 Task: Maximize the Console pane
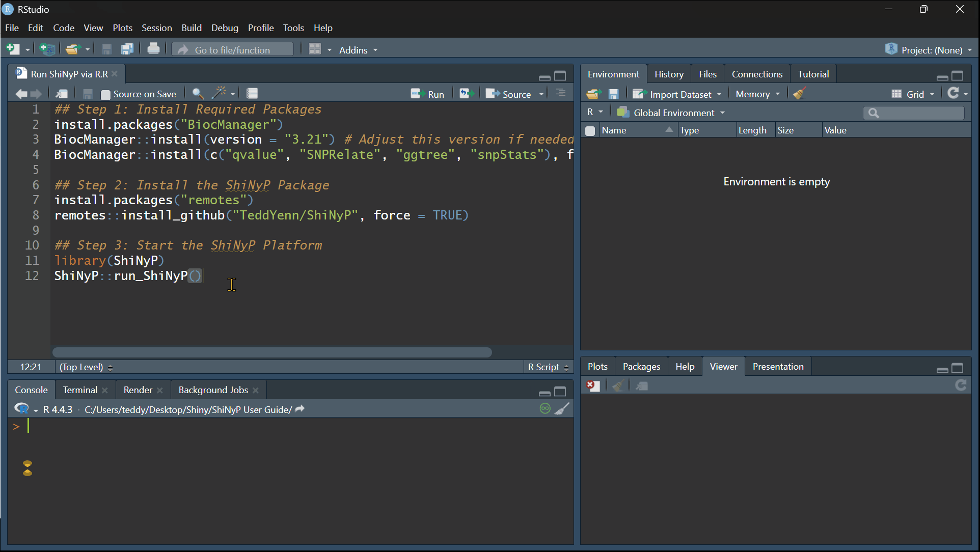click(560, 392)
